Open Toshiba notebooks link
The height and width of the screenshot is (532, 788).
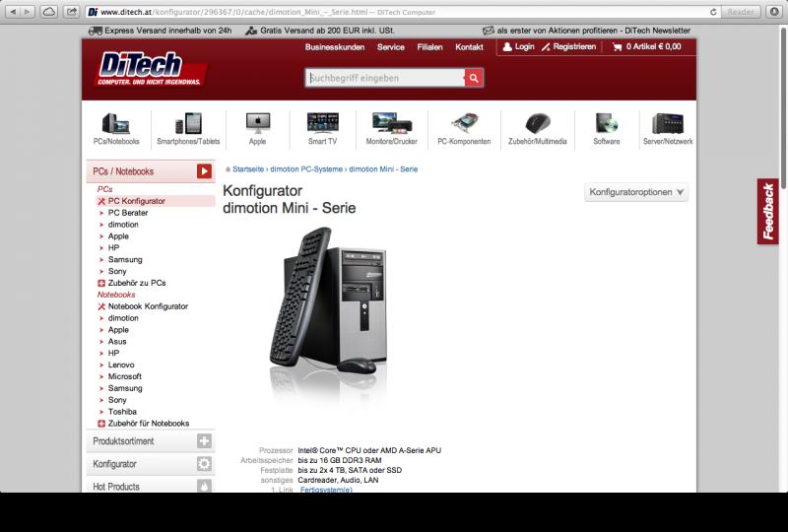[122, 412]
